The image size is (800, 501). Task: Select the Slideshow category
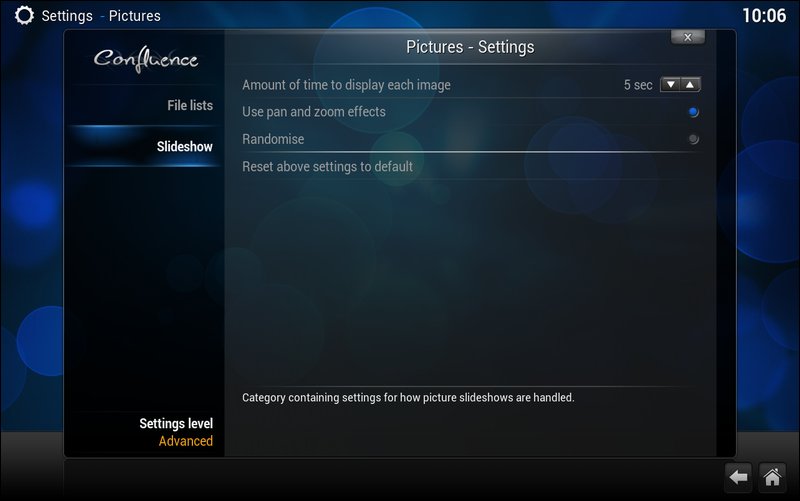184,146
